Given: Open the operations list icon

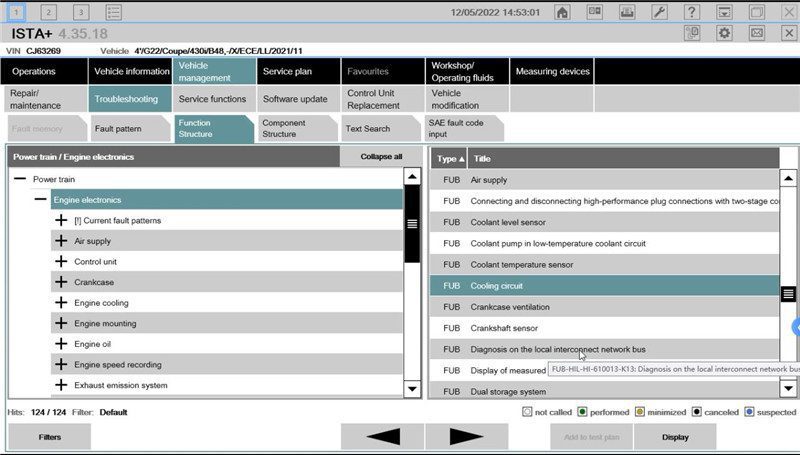Looking at the screenshot, I should (x=113, y=12).
